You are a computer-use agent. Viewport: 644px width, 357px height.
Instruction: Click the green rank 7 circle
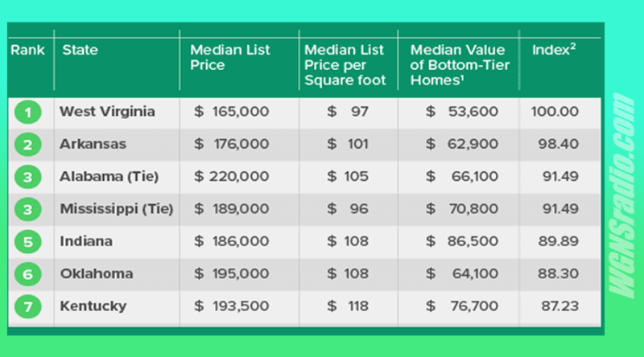28,306
